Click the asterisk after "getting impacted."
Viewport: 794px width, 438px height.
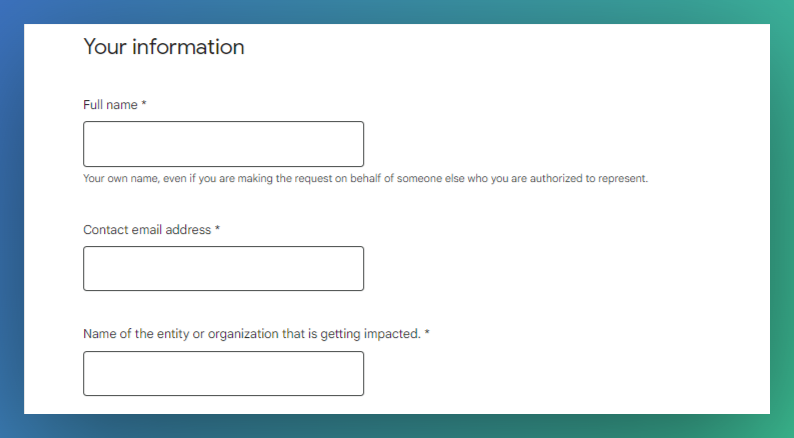(427, 333)
